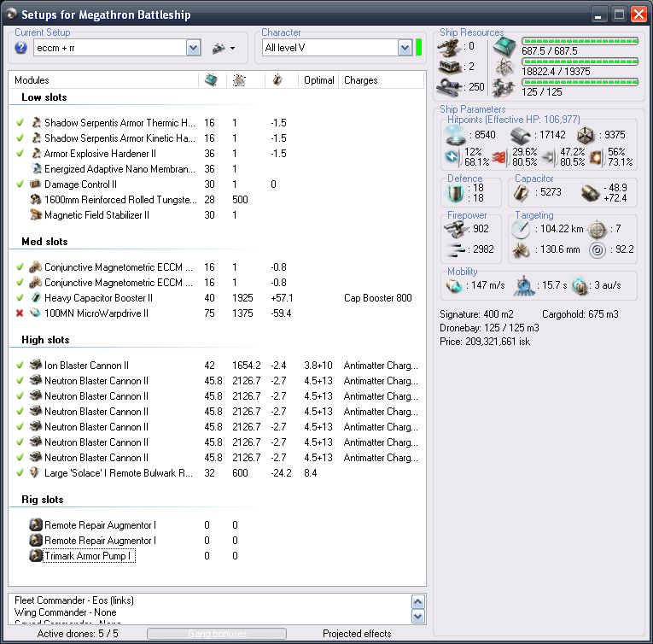653x644 pixels.
Task: Click the structure hitpoints icon
Action: [586, 136]
